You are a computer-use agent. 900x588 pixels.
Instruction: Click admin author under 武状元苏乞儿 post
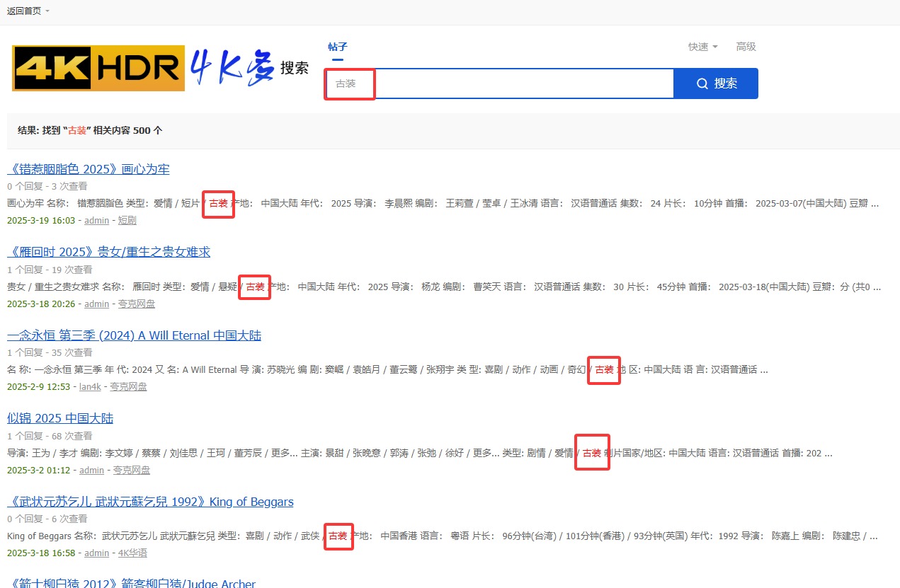[96, 553]
